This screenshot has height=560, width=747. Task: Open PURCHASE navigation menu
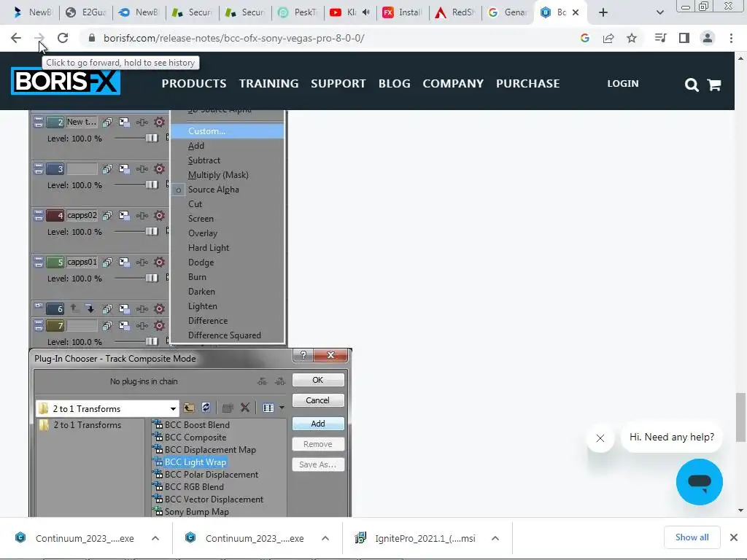point(528,84)
